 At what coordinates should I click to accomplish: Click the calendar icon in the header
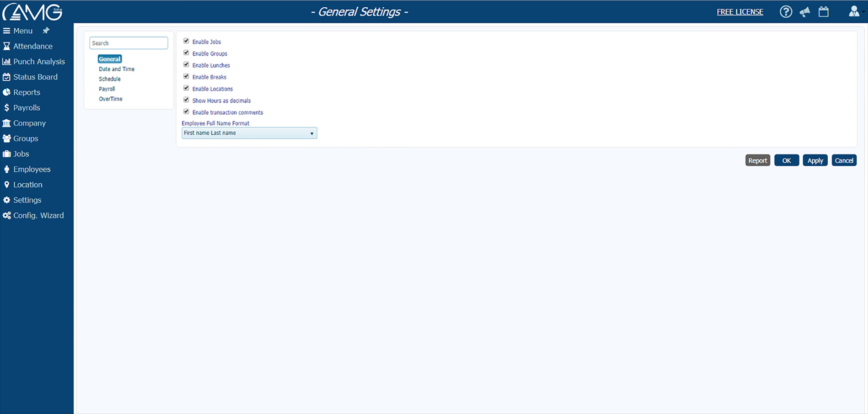[x=823, y=11]
